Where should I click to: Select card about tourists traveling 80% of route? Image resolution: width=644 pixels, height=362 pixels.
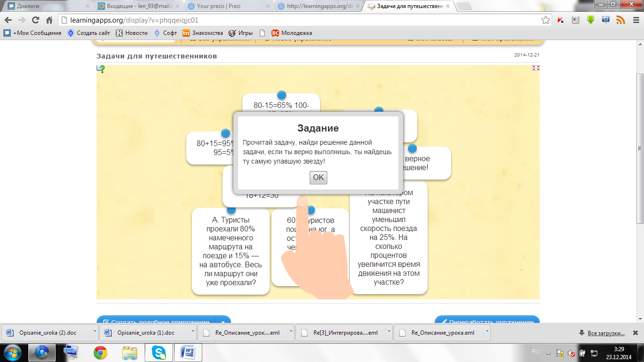[x=231, y=251]
